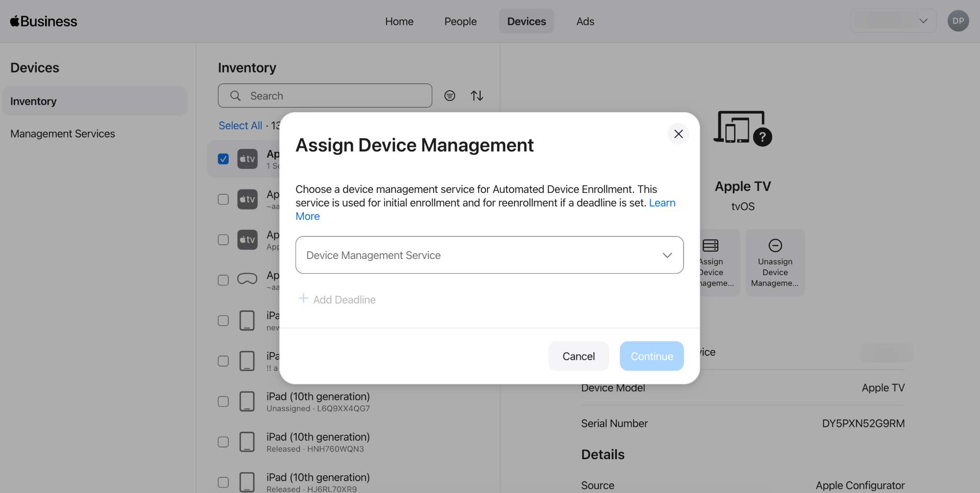Screen dimensions: 980x493
Task: Open the People tab
Action: click(x=460, y=21)
